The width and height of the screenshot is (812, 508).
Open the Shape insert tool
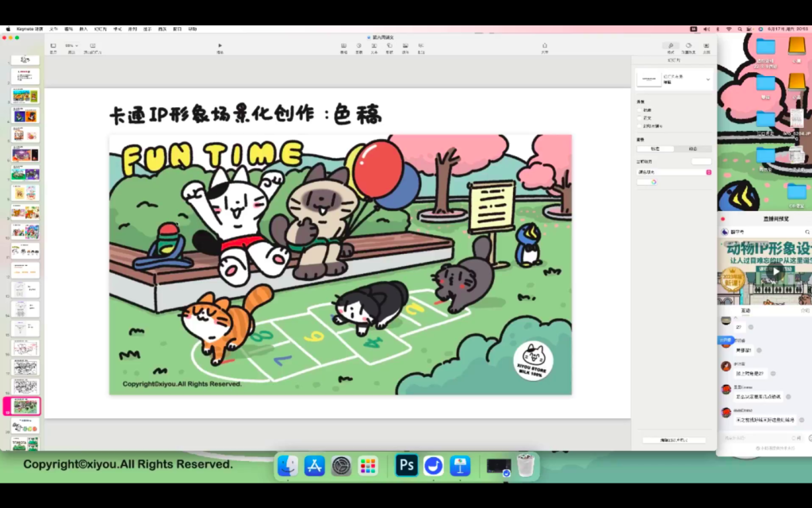[x=389, y=46]
